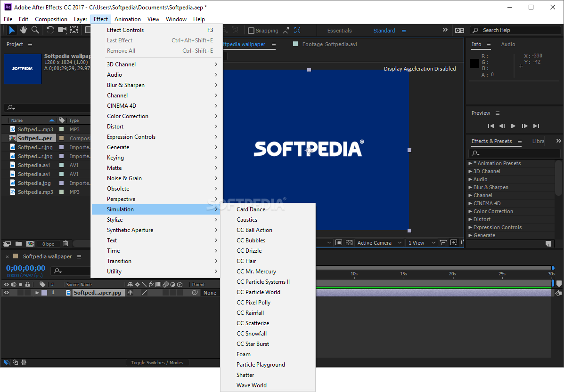Open the Preview panel menu icon
Viewport: 564px width, 392px height.
click(x=498, y=113)
